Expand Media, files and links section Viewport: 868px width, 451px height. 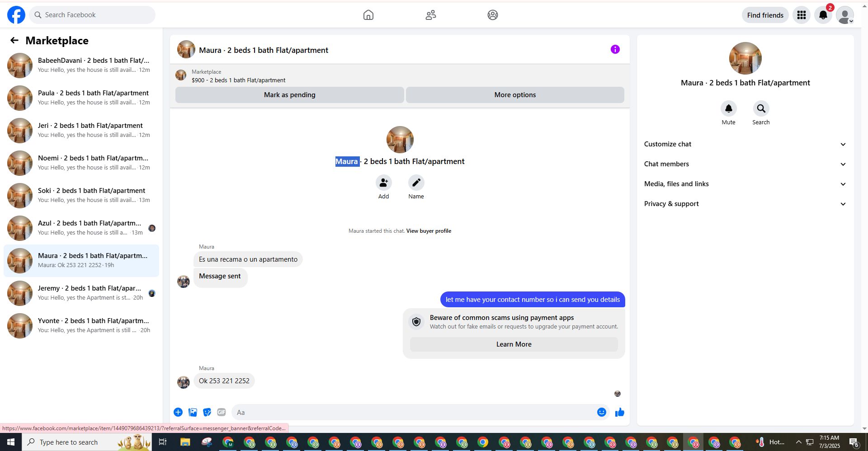745,184
